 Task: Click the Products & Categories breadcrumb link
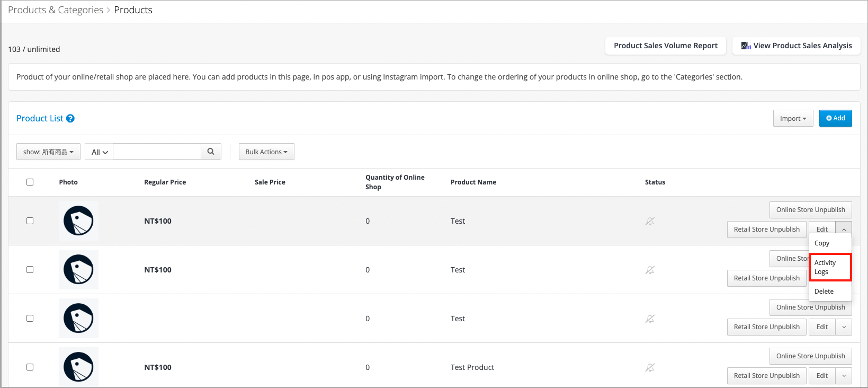(x=56, y=10)
